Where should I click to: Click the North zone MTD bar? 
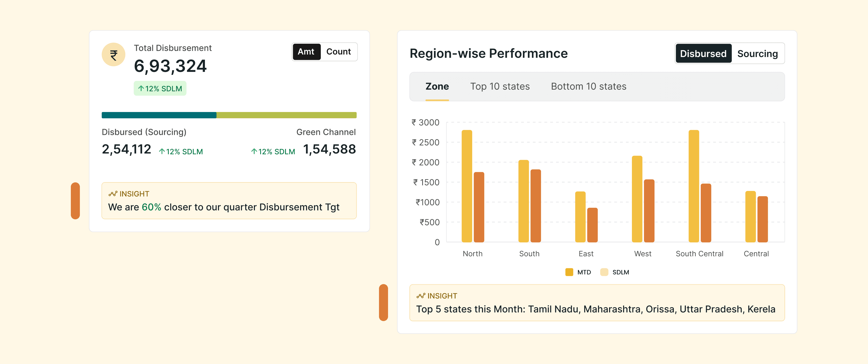467,186
